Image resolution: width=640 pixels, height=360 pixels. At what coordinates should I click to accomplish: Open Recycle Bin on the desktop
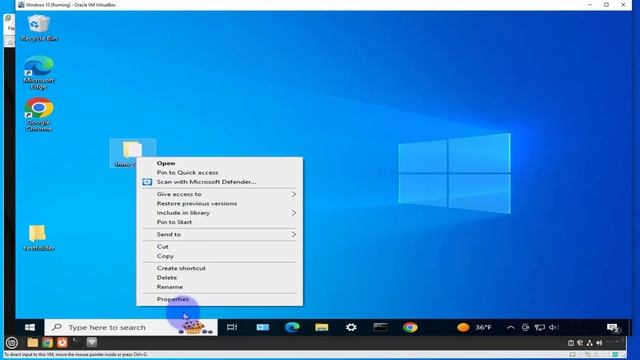[x=38, y=28]
